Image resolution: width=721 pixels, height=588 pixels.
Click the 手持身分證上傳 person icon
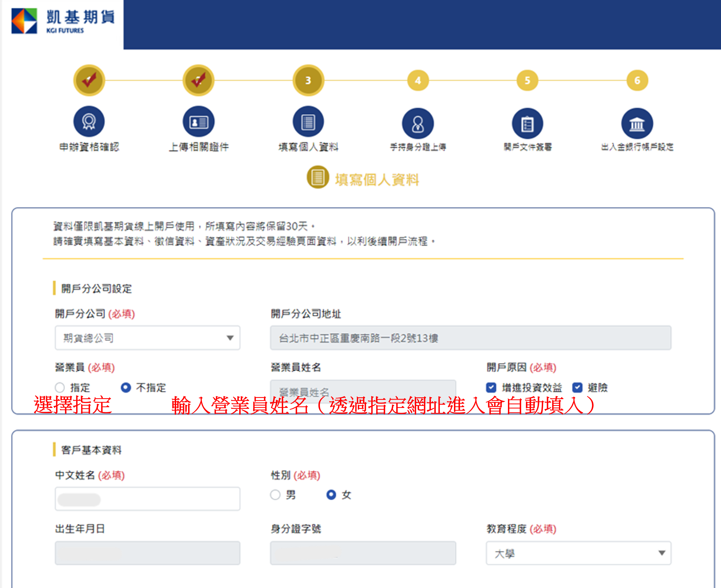point(418,124)
